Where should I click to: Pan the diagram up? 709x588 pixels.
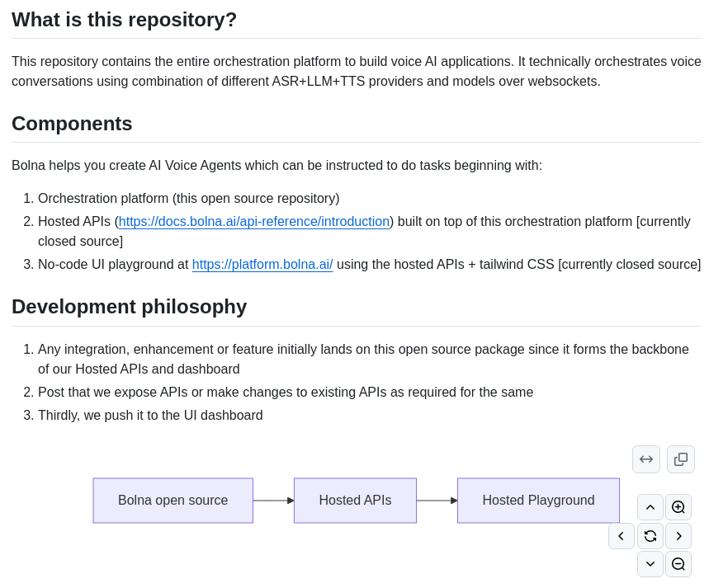(650, 507)
